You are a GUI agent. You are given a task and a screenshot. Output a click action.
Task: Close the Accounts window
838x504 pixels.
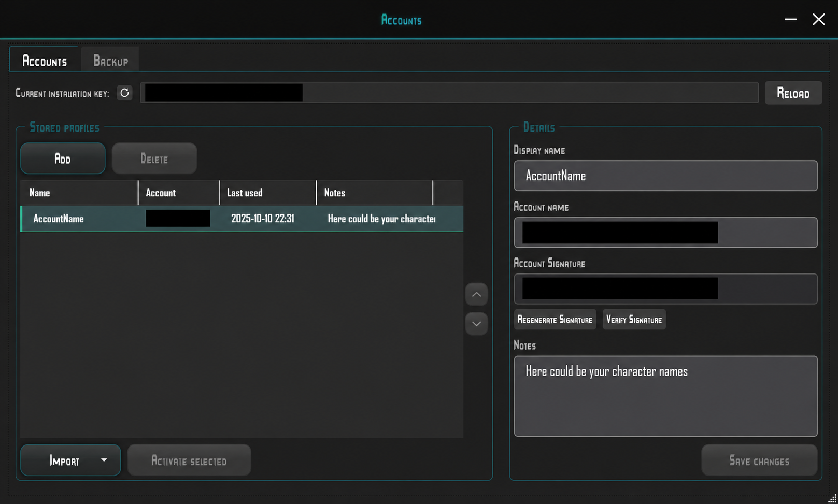pos(818,19)
